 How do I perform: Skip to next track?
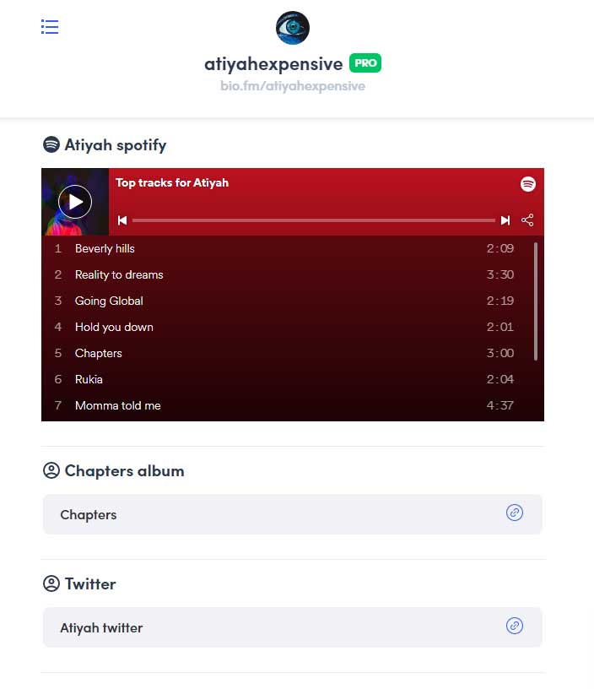[x=505, y=220]
